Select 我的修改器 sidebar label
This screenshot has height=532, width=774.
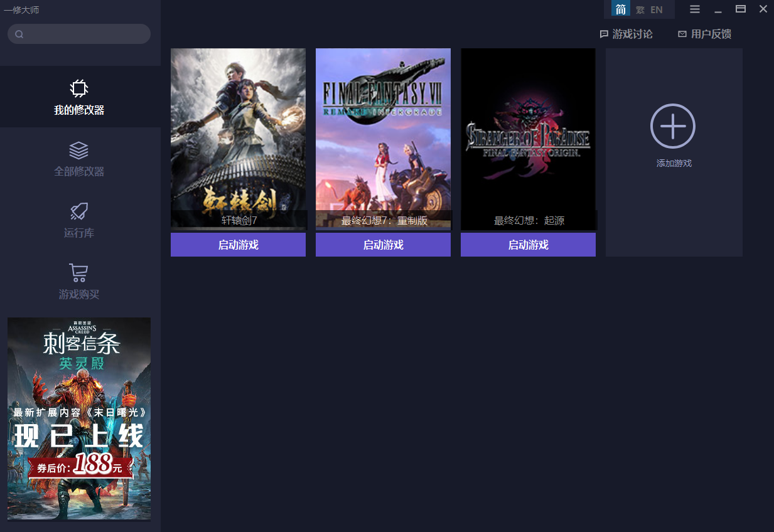[79, 110]
